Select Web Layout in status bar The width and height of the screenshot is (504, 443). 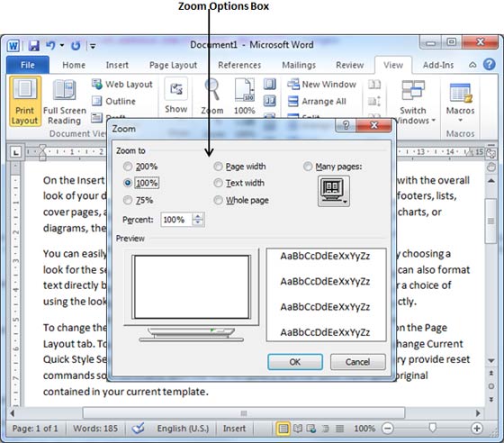point(311,429)
